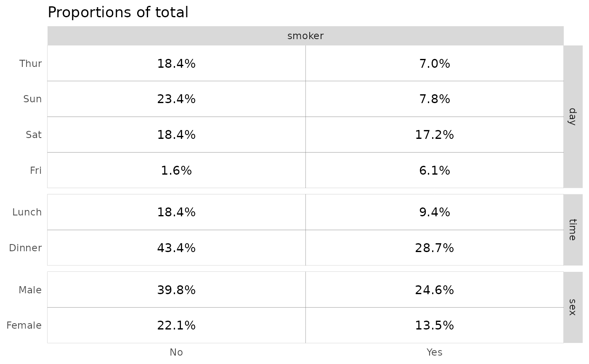Select the 'Lunch' row label

[x=27, y=212]
